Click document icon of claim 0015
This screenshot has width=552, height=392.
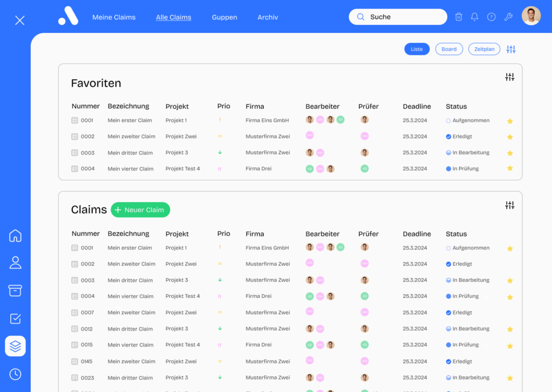tap(74, 345)
